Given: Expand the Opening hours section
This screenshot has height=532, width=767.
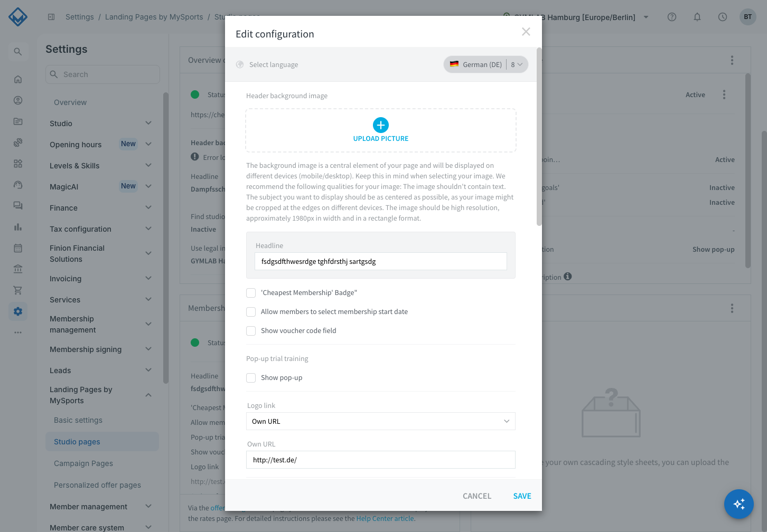Looking at the screenshot, I should click(x=148, y=144).
